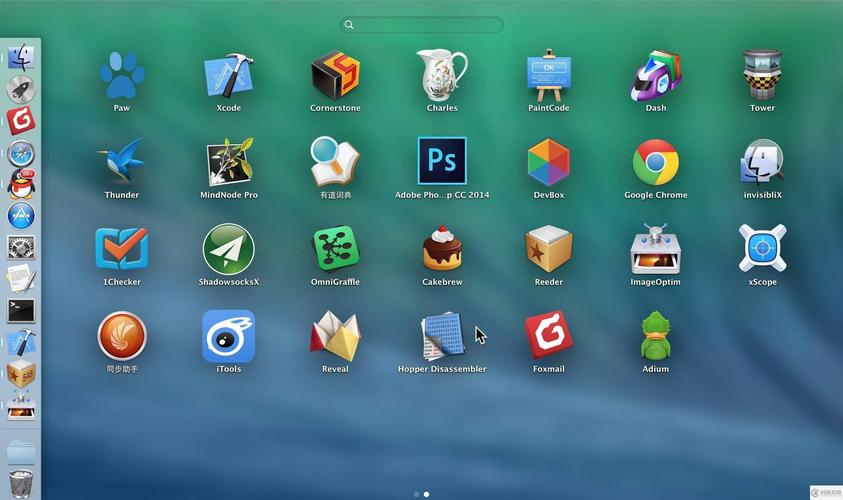Image resolution: width=843 pixels, height=500 pixels.
Task: Open the Cornerstone app
Action: pyautogui.click(x=335, y=75)
